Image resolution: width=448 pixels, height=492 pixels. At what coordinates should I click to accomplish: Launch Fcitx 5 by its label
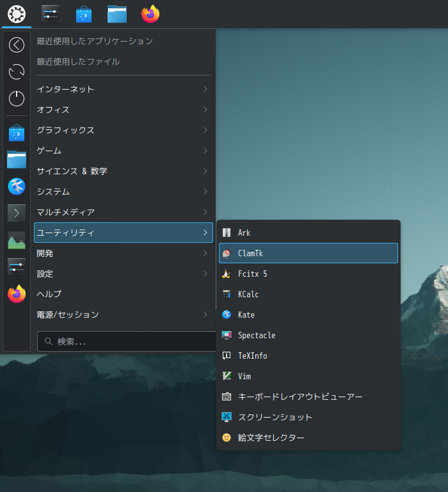252,274
